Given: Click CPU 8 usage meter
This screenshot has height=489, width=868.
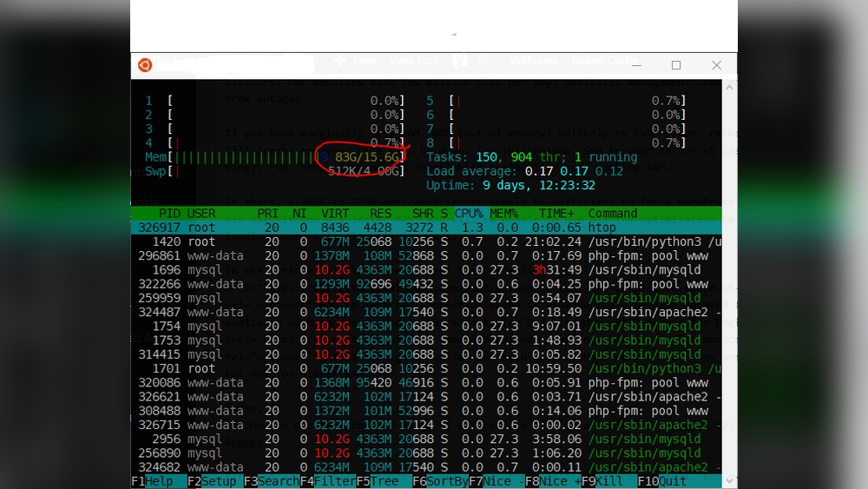Looking at the screenshot, I should [556, 143].
